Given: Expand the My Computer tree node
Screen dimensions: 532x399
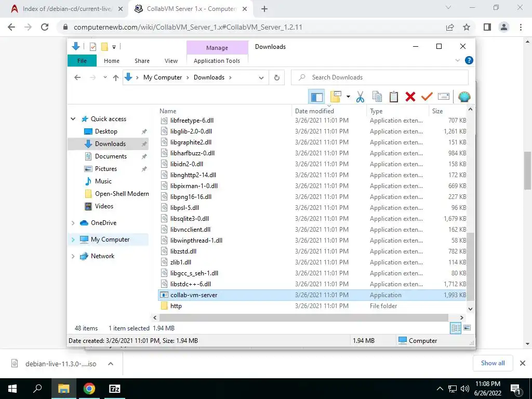Looking at the screenshot, I should [73, 240].
